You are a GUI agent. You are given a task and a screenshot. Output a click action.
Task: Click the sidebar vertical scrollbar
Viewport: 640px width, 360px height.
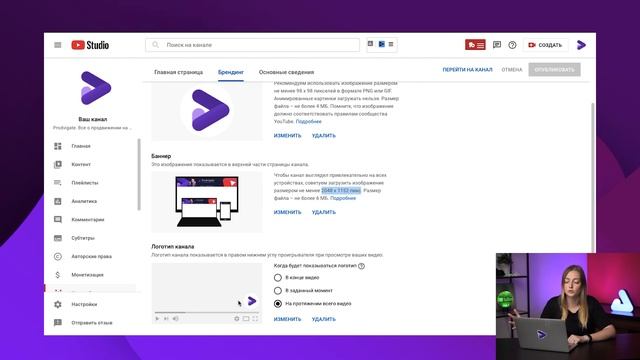(139, 175)
